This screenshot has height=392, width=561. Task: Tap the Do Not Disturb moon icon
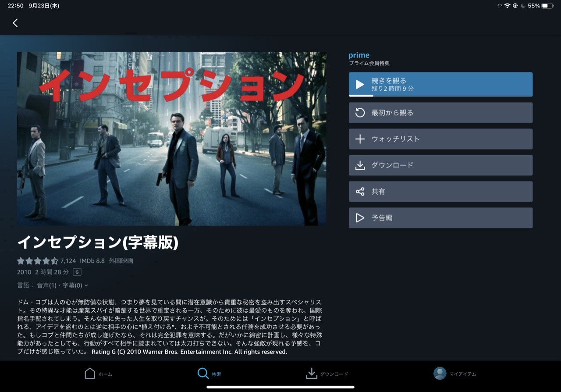[523, 6]
